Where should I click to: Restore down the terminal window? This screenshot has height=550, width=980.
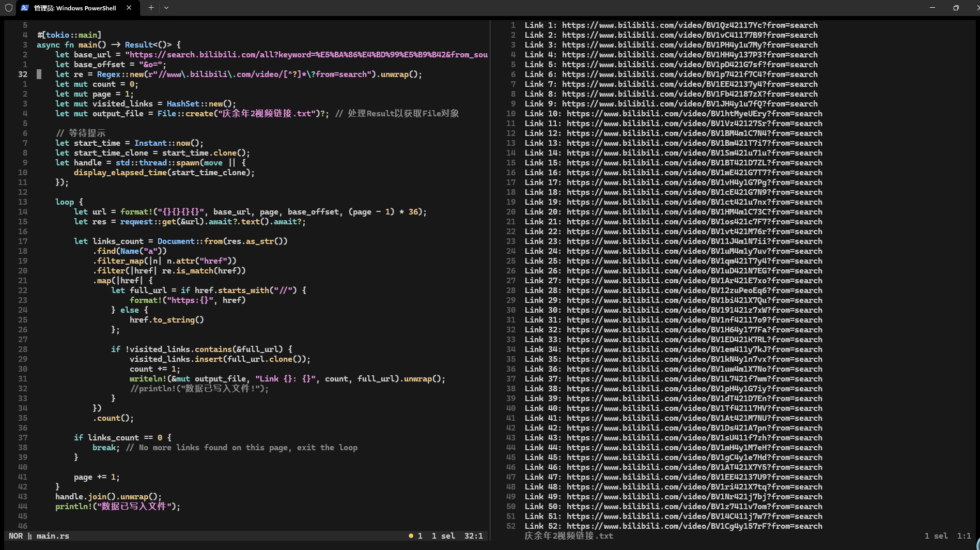956,8
